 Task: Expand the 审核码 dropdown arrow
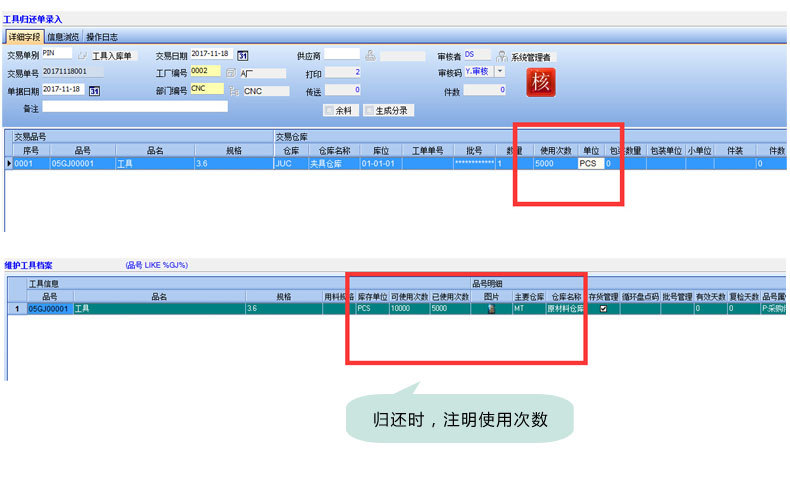[500, 72]
